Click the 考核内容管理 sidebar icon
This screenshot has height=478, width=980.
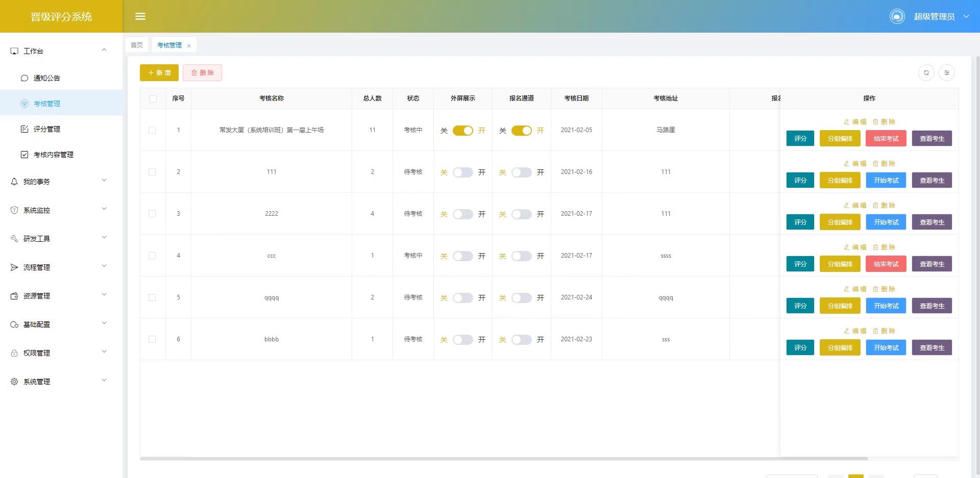coord(24,155)
